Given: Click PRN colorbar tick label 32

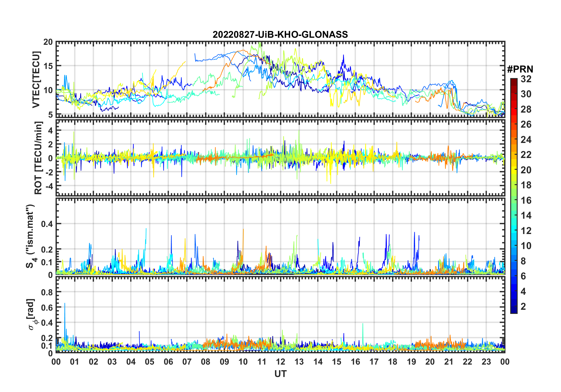Looking at the screenshot, I should (526, 79).
